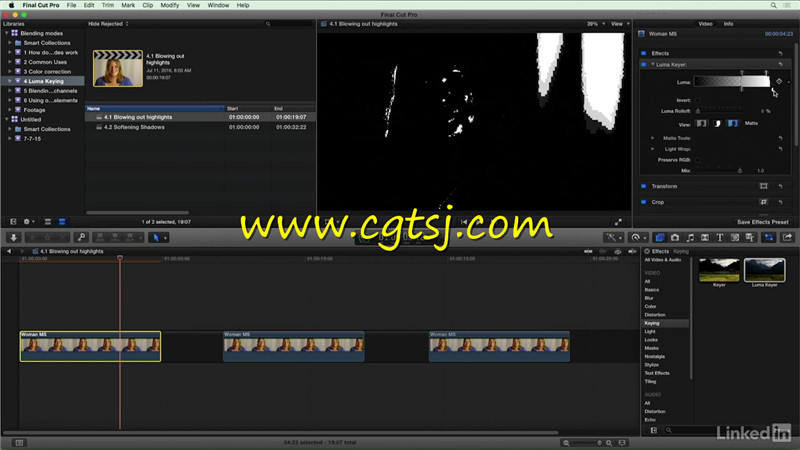The width and height of the screenshot is (800, 450).
Task: Switch browser to filmstrip view icon
Action: pyautogui.click(x=47, y=222)
